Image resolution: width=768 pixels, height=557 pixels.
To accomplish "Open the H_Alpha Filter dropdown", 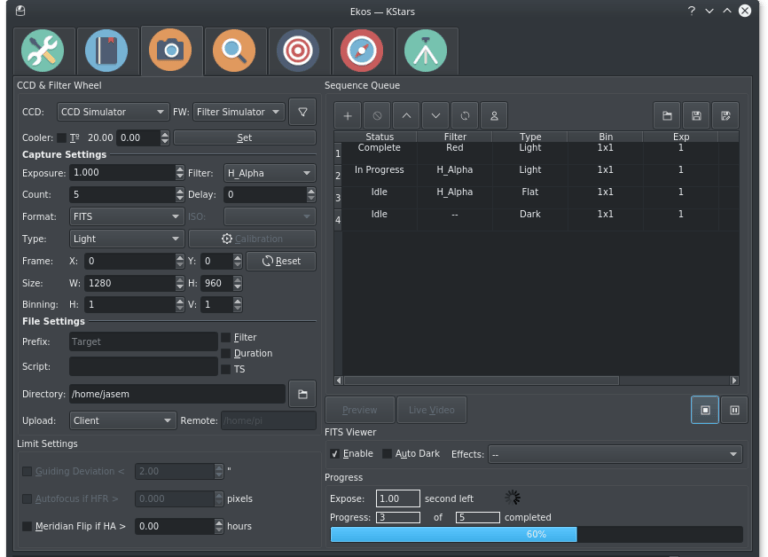I will (269, 173).
